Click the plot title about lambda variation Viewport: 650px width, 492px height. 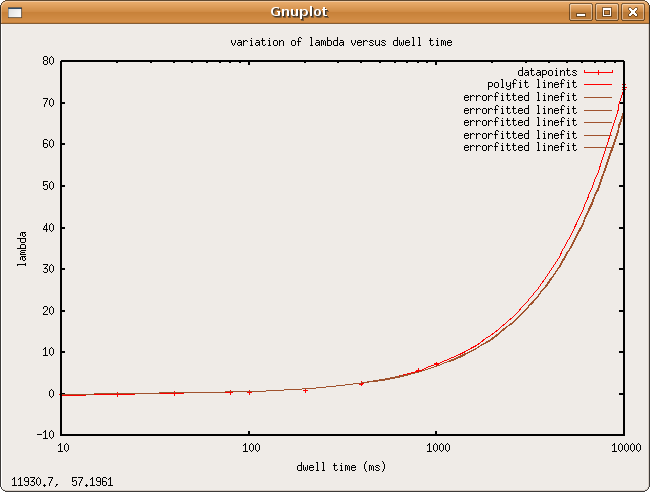(341, 43)
